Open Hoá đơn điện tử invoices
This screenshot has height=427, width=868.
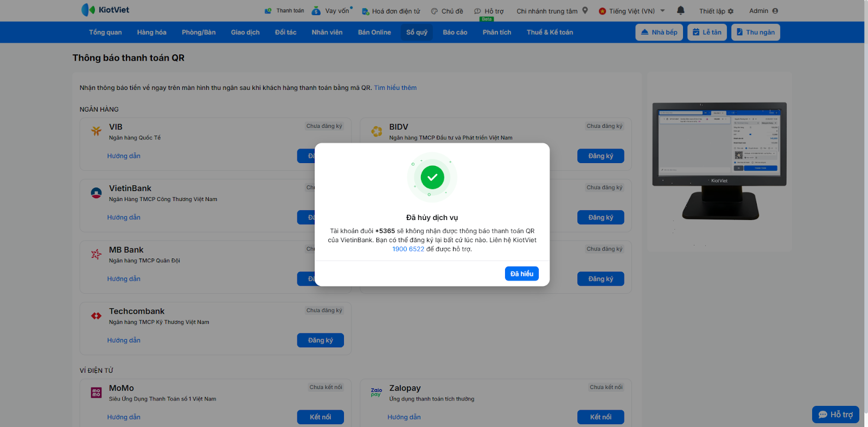[x=391, y=11]
